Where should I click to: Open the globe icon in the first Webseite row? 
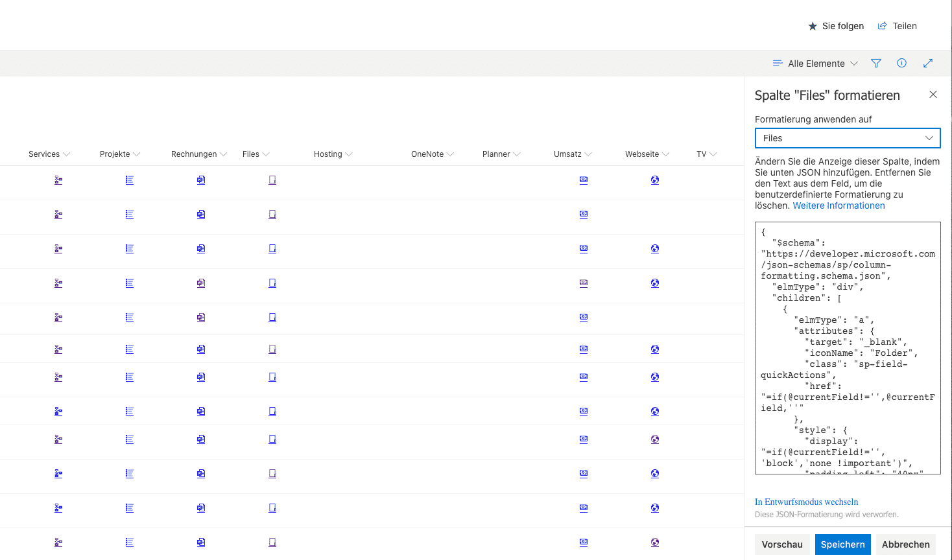click(x=654, y=180)
